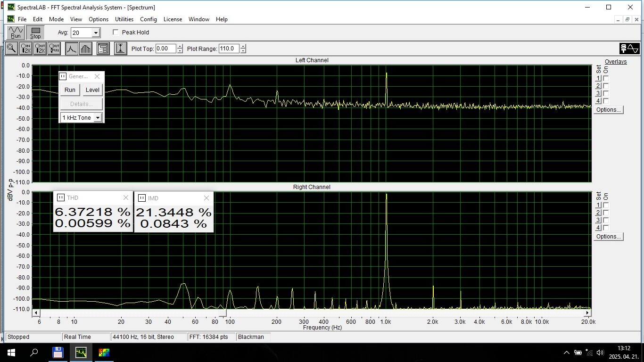Switch to line graph plot mode
Image resolution: width=644 pixels, height=362 pixels.
[72, 48]
